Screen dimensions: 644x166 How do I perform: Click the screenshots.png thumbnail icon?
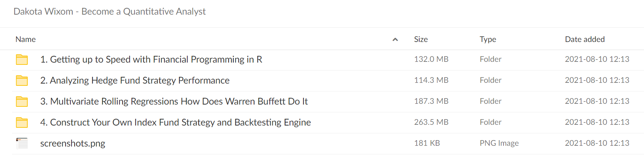22,144
